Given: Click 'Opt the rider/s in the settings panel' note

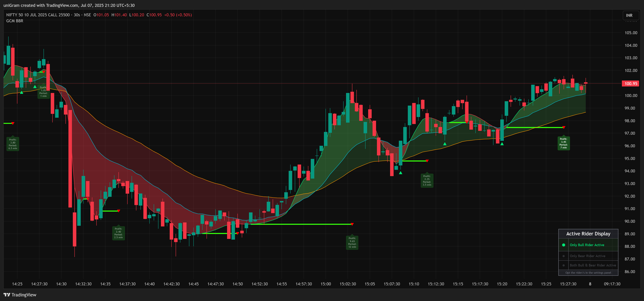Looking at the screenshot, I should [588, 273].
